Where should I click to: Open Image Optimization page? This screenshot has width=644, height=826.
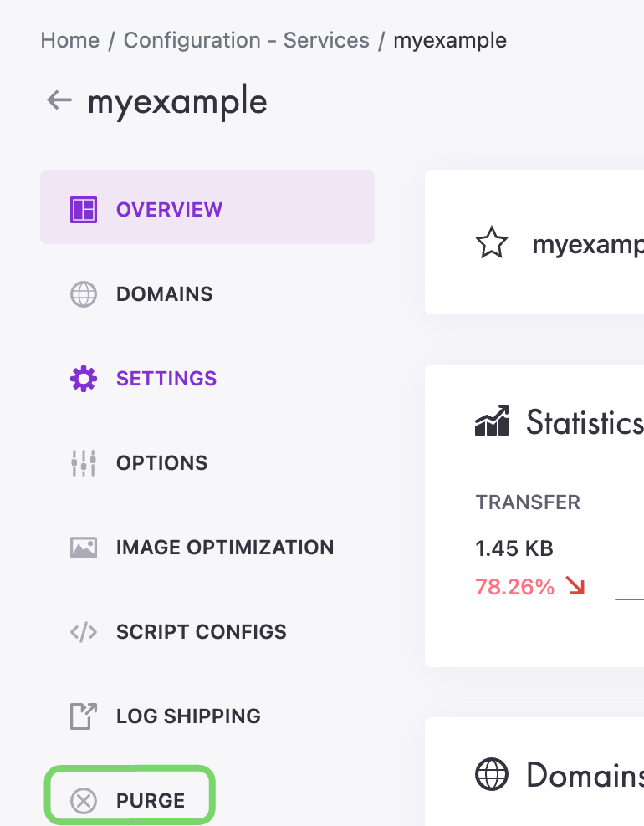point(225,548)
